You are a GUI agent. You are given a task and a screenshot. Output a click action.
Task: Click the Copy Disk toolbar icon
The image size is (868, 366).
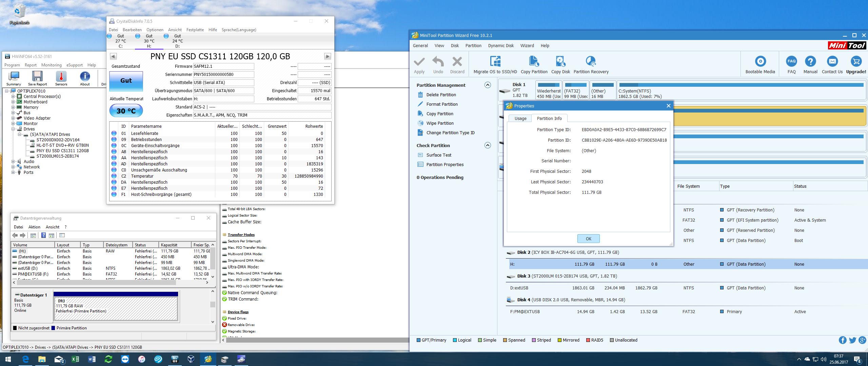click(560, 62)
